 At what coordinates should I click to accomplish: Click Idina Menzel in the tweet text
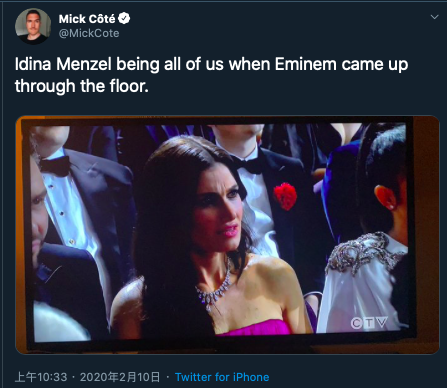[63, 64]
